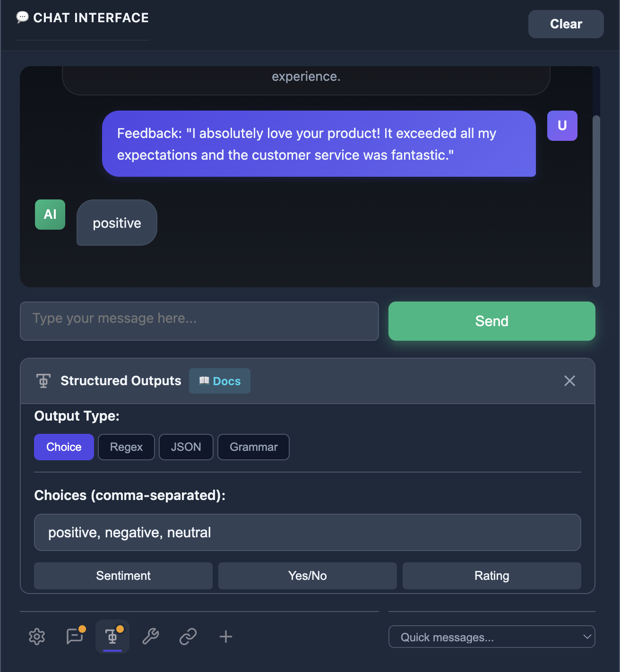The height and width of the screenshot is (672, 620).
Task: Open the wrench tools icon
Action: [150, 637]
